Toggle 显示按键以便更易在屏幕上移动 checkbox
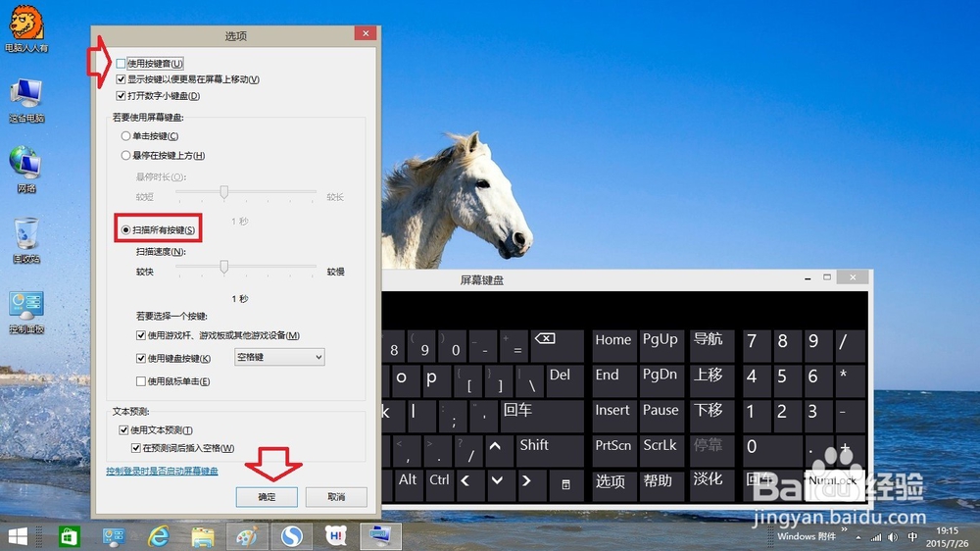Image resolution: width=980 pixels, height=551 pixels. pyautogui.click(x=121, y=79)
